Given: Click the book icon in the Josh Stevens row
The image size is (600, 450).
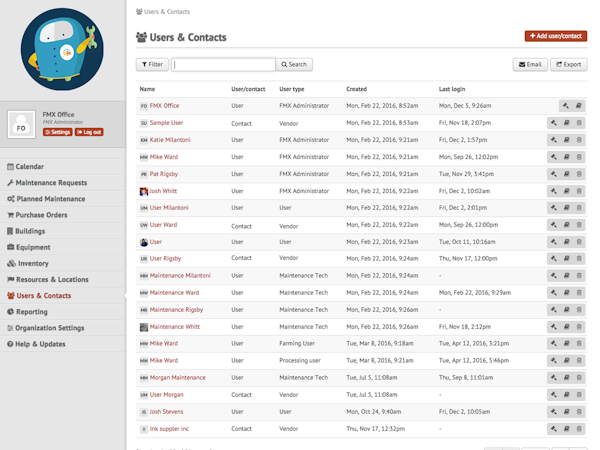Looking at the screenshot, I should [566, 412].
